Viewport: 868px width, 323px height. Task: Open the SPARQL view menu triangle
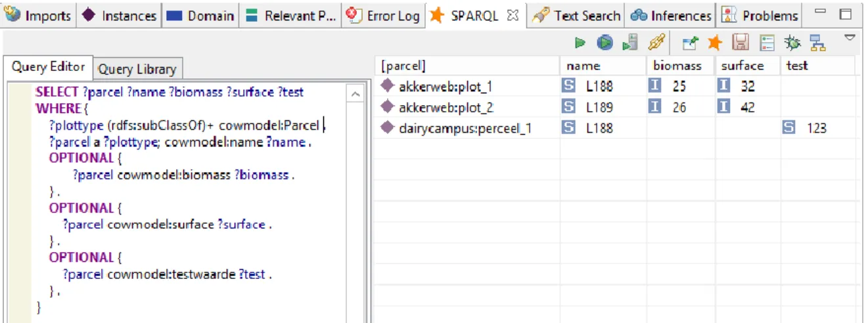point(850,38)
